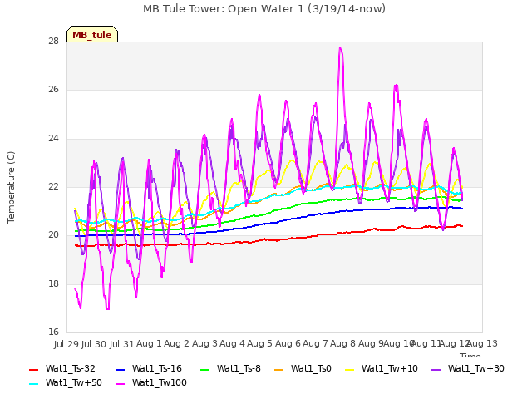Click the Aug 3 x-axis date label
Screen dimensions: 532x399
click(204, 344)
